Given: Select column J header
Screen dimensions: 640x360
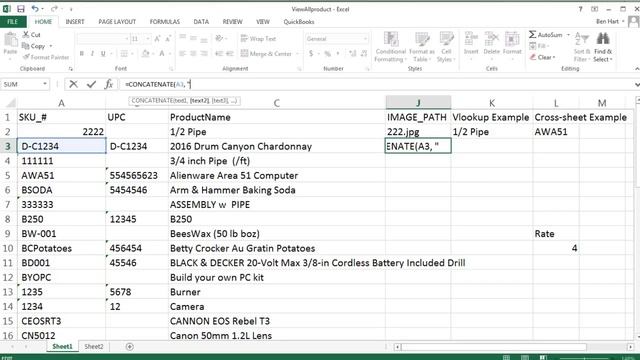Looking at the screenshot, I should coord(418,103).
